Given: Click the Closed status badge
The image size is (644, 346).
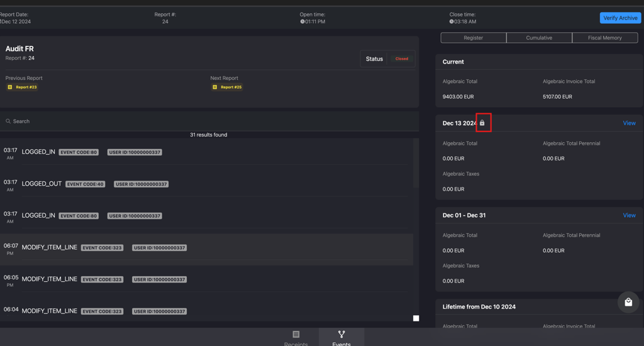Looking at the screenshot, I should tap(402, 59).
